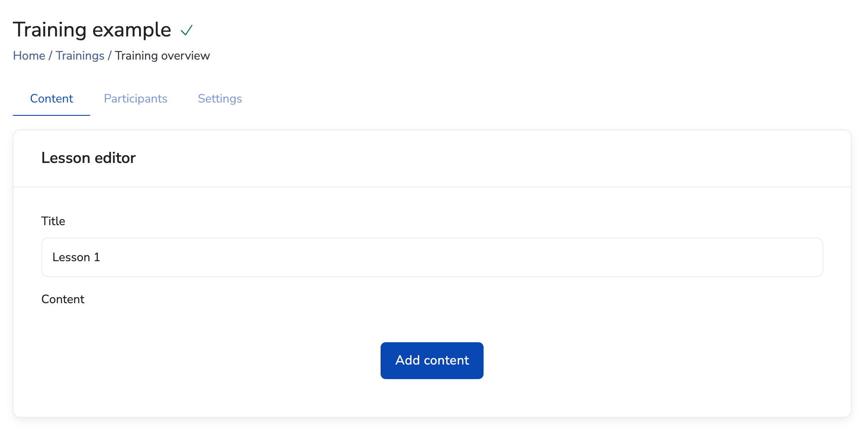Click the Title label above the input
This screenshot has width=868, height=434.
click(x=53, y=221)
